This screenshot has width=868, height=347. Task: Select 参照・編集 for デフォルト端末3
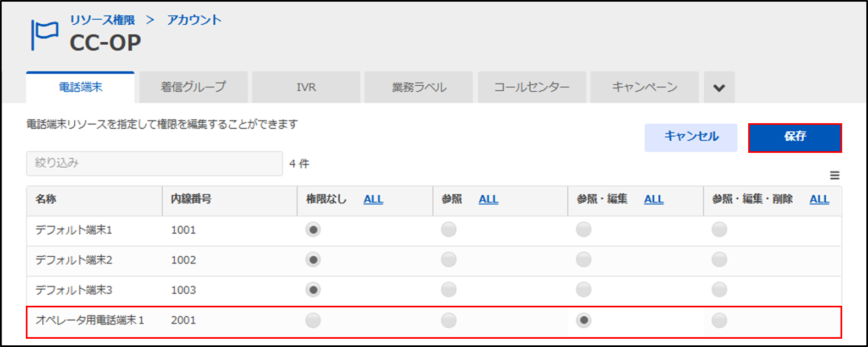click(x=584, y=290)
